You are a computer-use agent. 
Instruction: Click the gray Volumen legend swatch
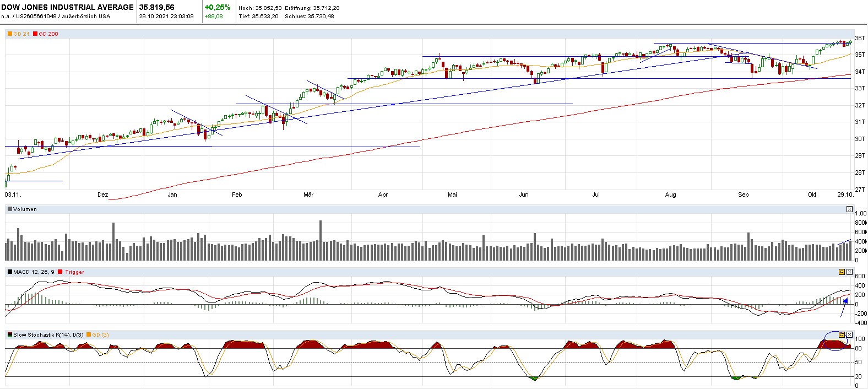point(10,209)
